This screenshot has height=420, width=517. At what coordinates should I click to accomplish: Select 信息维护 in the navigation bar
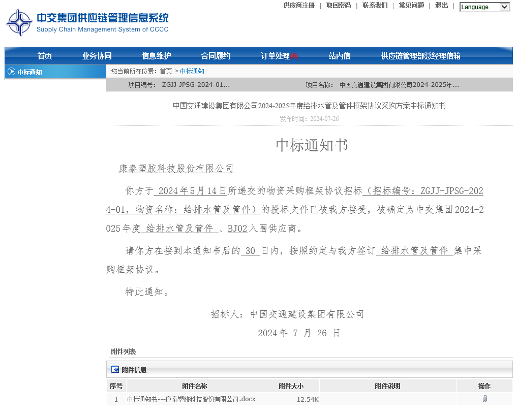pos(156,56)
